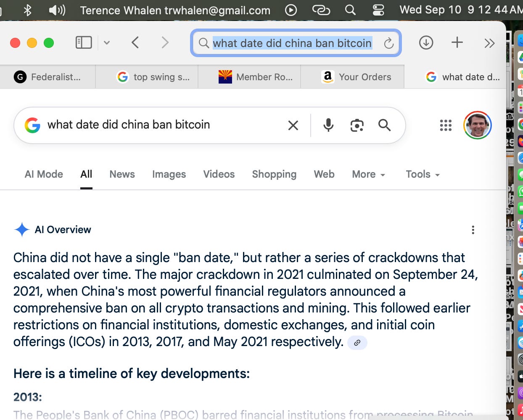
Task: Show News results
Action: (x=122, y=174)
